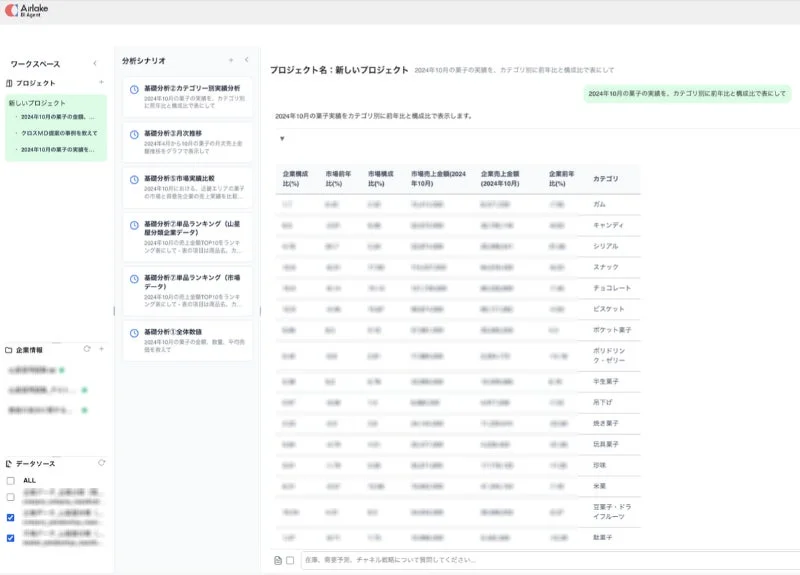Viewport: 800px width, 575px height.
Task: Click the データソース section icon
Action: point(9,464)
